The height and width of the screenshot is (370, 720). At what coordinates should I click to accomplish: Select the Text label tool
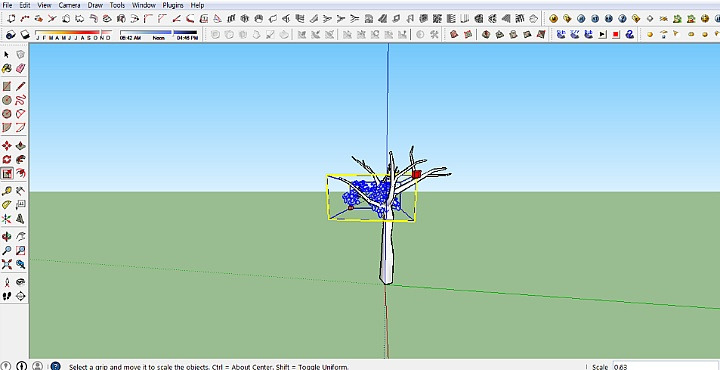coord(20,205)
